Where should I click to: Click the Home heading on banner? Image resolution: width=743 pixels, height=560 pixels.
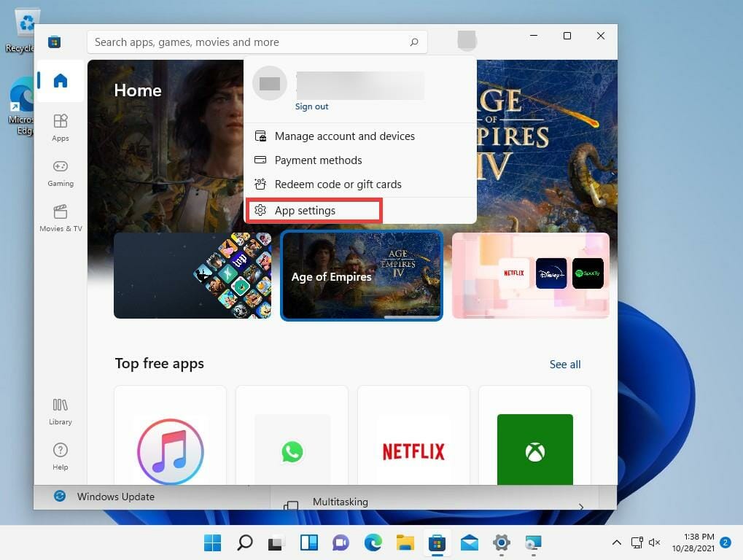[137, 90]
